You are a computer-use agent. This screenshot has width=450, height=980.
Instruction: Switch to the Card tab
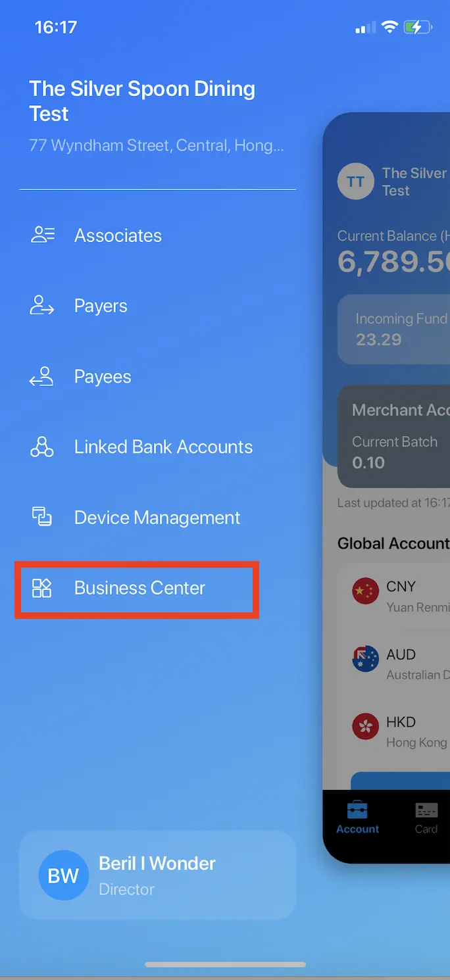tap(426, 818)
